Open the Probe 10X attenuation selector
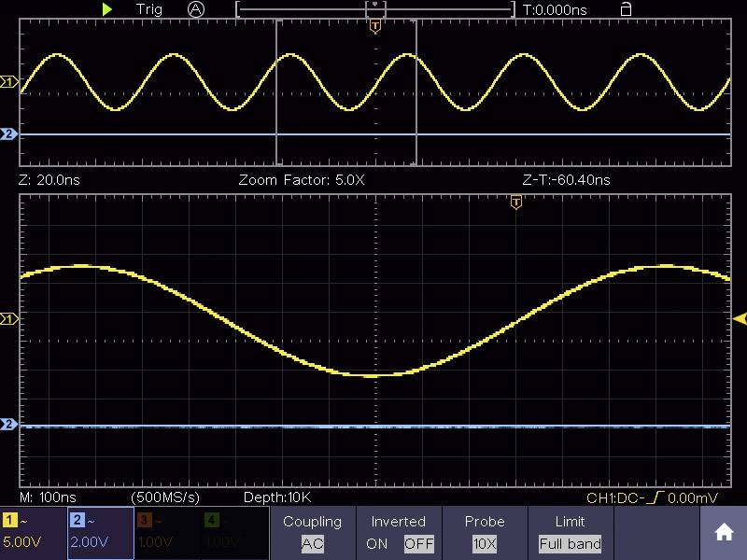Image resolution: width=747 pixels, height=560 pixels. click(485, 544)
